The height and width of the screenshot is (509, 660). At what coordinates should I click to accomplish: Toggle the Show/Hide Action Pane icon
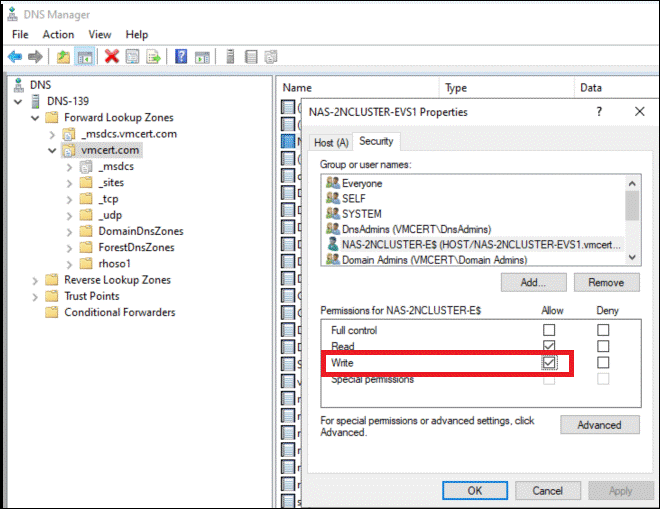(202, 57)
